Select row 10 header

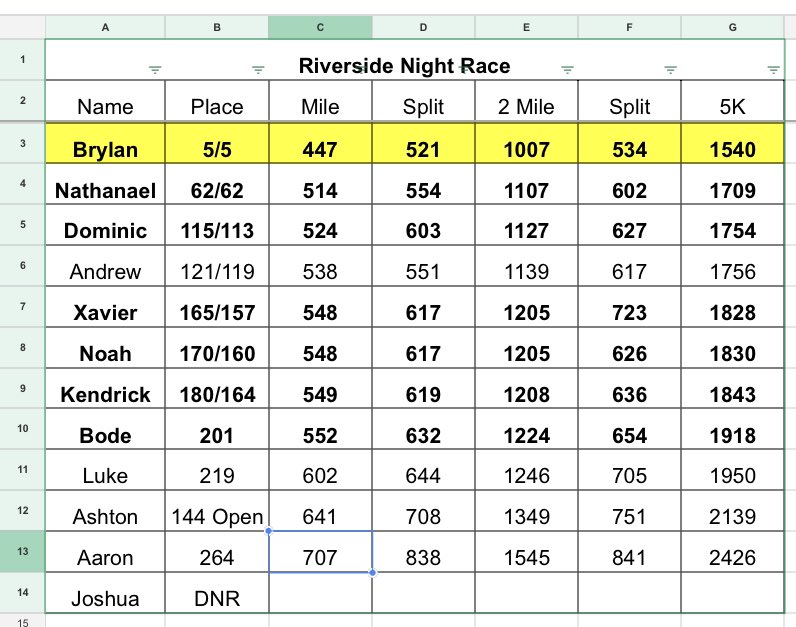[x=22, y=428]
